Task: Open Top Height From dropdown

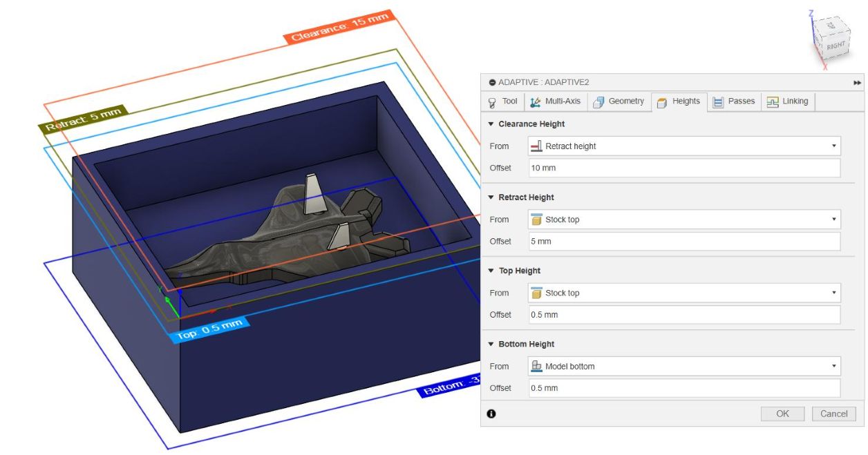Action: tap(684, 293)
